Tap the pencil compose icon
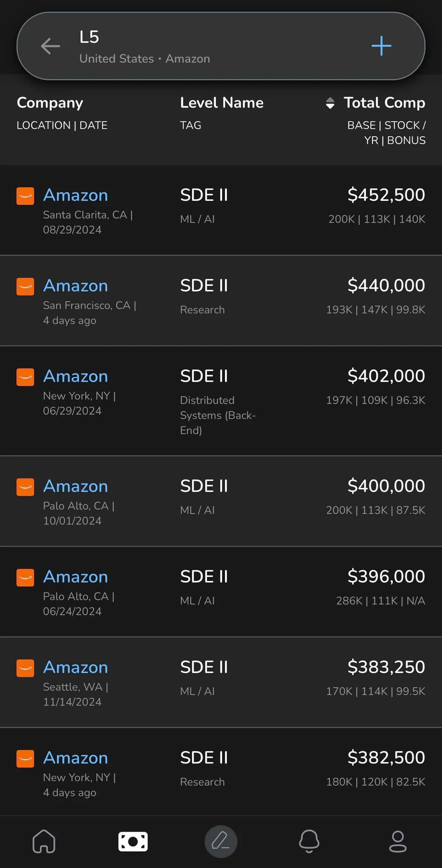The width and height of the screenshot is (442, 868). [x=221, y=841]
